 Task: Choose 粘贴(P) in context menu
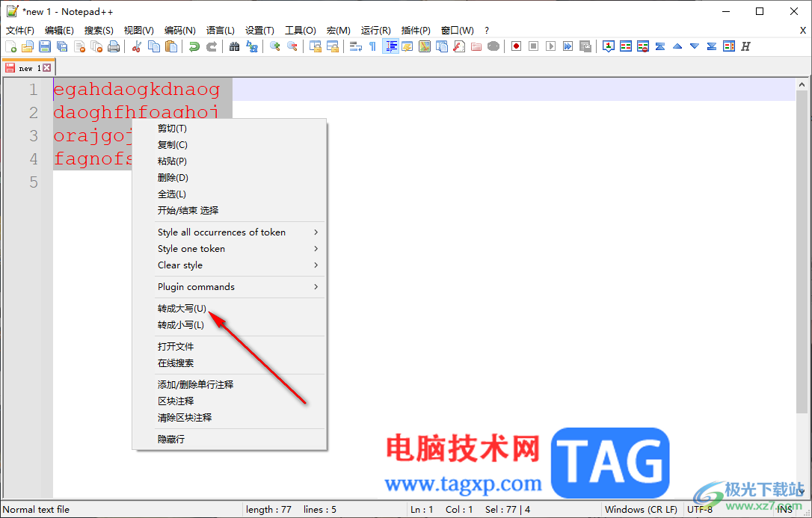[230, 161]
